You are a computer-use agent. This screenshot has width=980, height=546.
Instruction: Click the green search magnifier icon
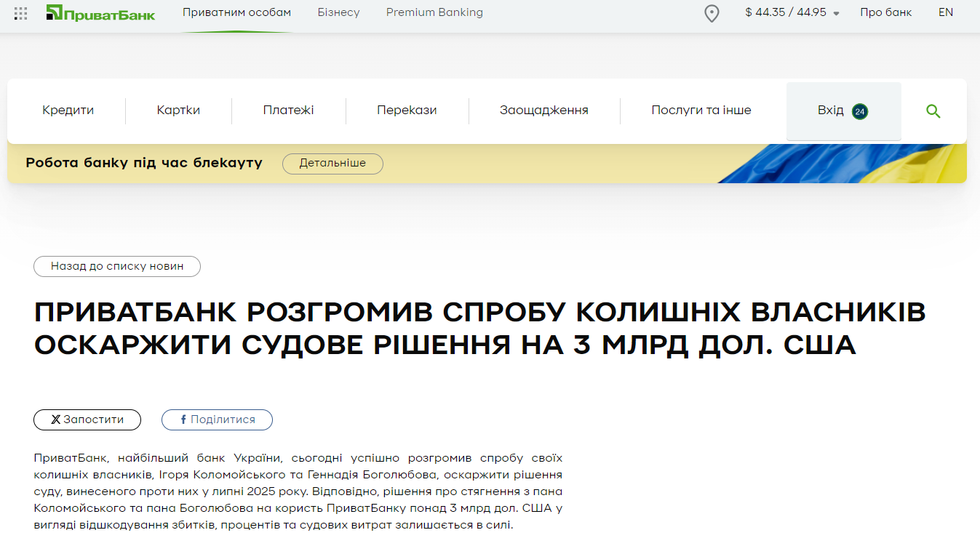(933, 111)
